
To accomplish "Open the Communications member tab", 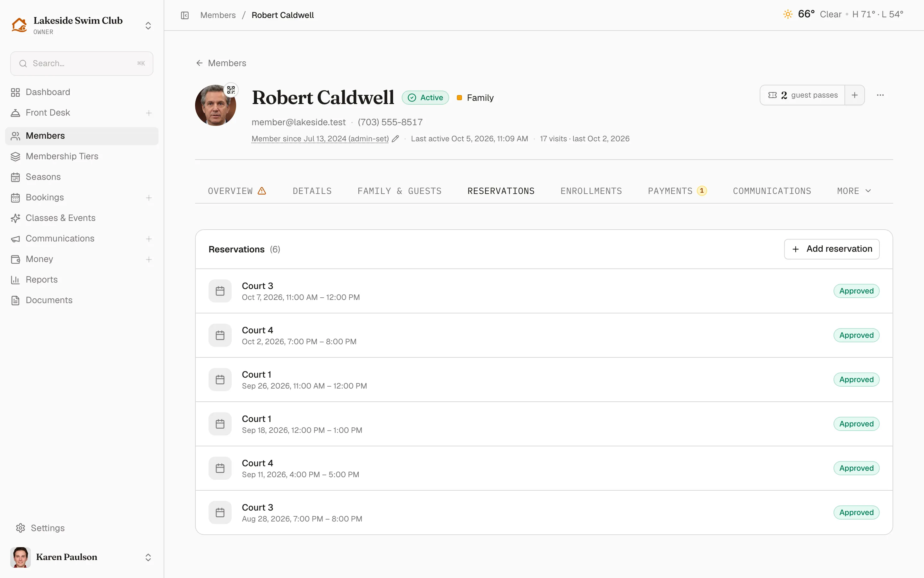I will [772, 191].
